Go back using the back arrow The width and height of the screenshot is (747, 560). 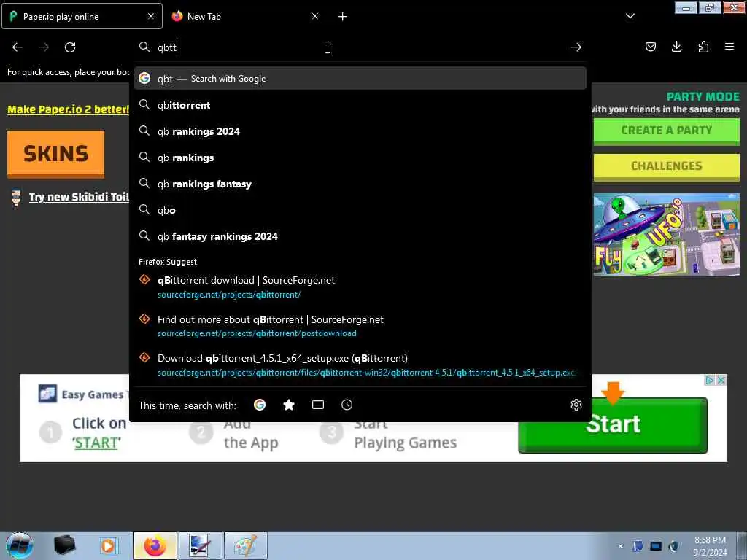[x=18, y=47]
